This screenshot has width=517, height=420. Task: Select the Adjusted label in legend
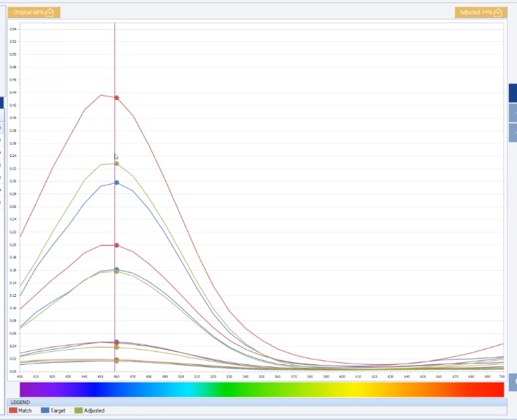[94, 411]
